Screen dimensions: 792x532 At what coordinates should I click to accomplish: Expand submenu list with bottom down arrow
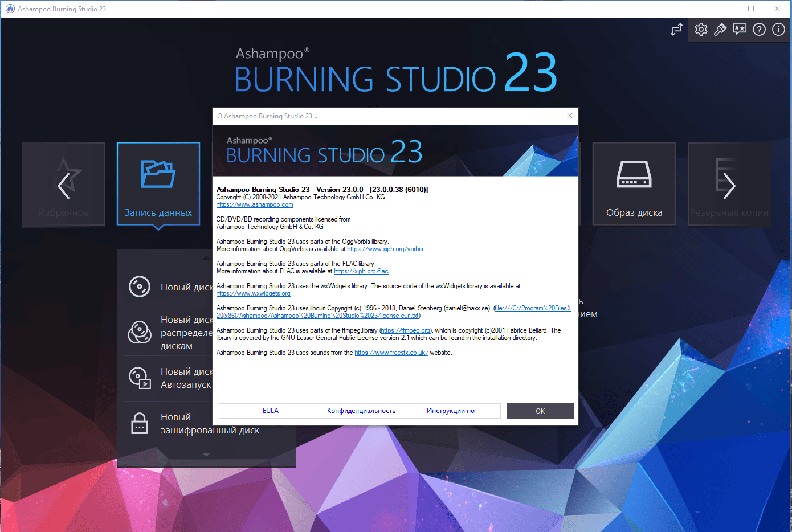tap(206, 455)
